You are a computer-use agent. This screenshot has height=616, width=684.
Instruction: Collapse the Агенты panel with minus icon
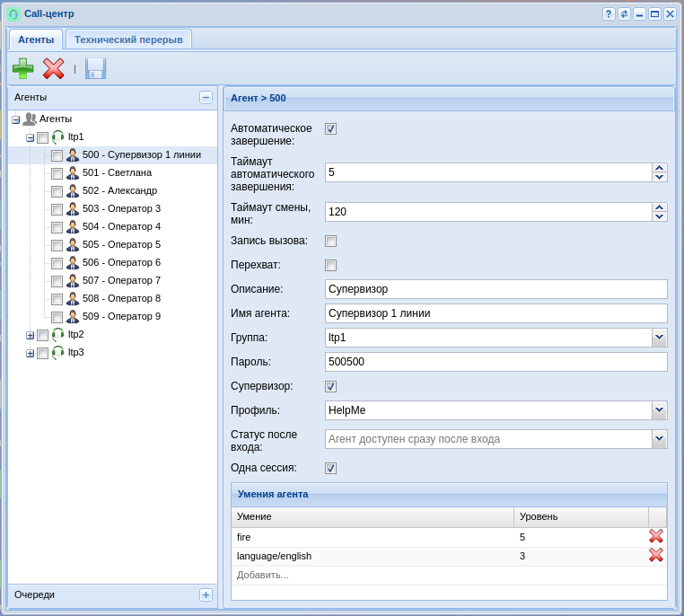pos(206,97)
